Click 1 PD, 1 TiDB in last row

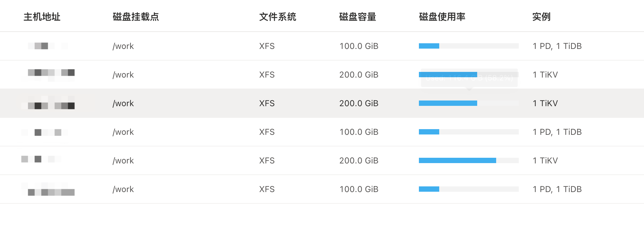[x=557, y=189]
